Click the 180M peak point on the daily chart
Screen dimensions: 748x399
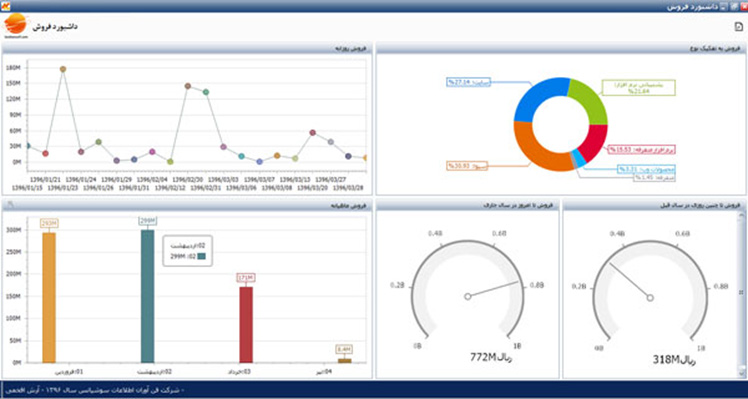[x=63, y=69]
